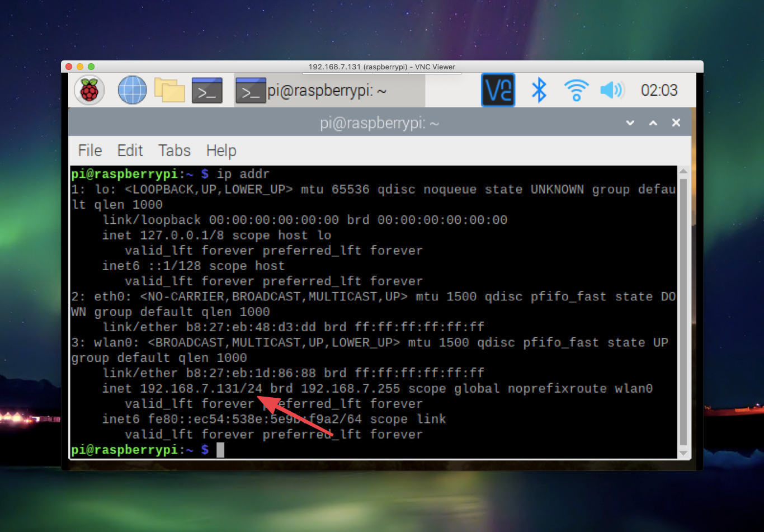
Task: Open the Bluetooth tray menu
Action: pos(539,90)
